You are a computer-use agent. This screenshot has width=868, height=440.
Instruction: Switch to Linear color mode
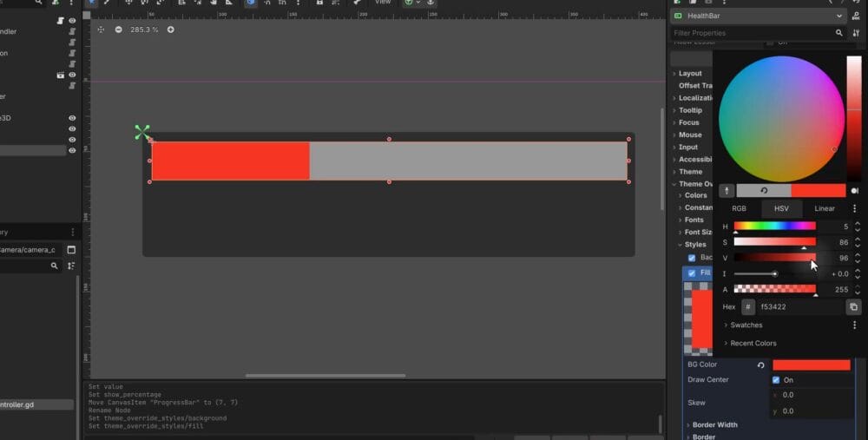[825, 208]
